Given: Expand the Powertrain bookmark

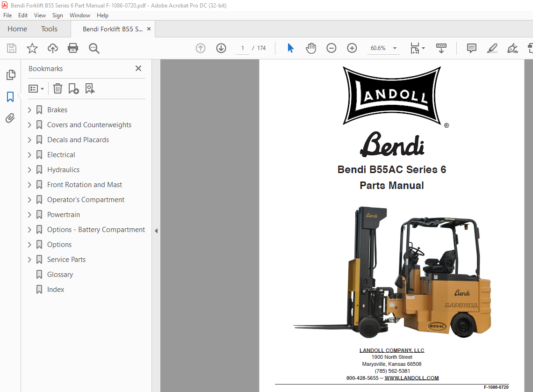Looking at the screenshot, I should (x=29, y=215).
